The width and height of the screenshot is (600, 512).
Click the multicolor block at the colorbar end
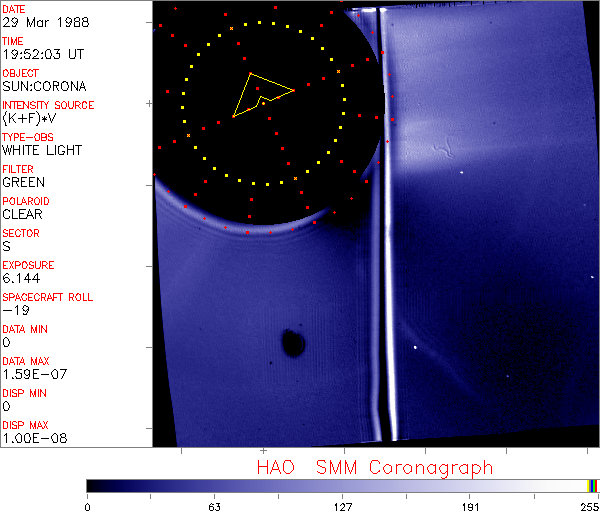coord(593,485)
